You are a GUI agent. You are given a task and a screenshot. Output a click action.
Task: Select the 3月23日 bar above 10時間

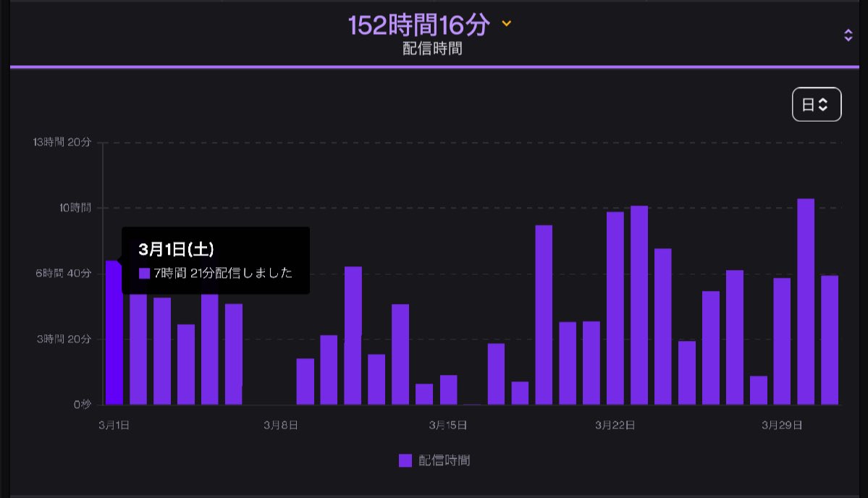pos(639,305)
